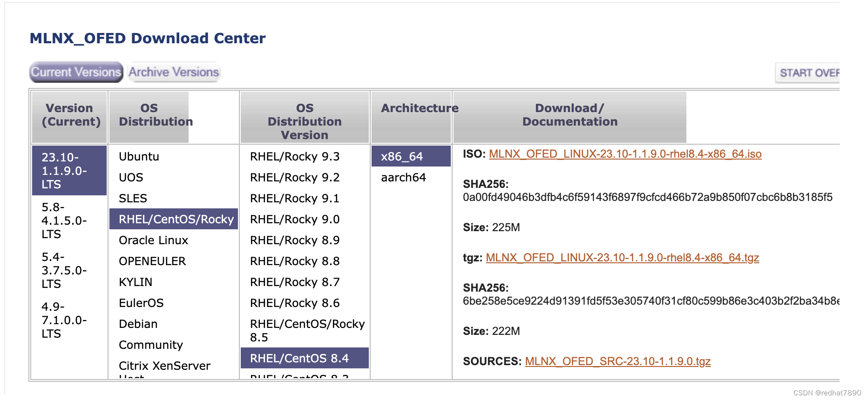This screenshot has width=868, height=400.
Task: Download MLNX_OFED_SRC sources tgz
Action: 617,361
